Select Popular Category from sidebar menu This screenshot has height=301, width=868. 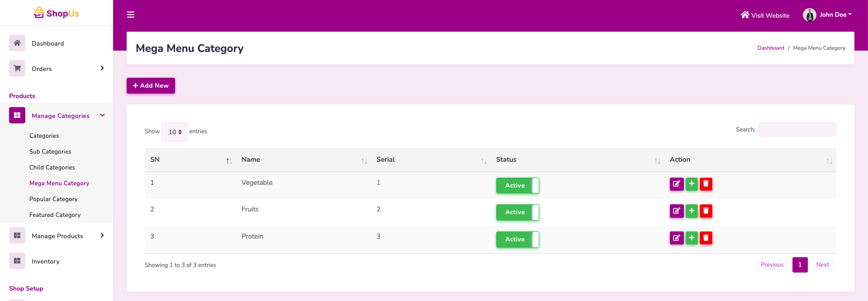(x=53, y=199)
